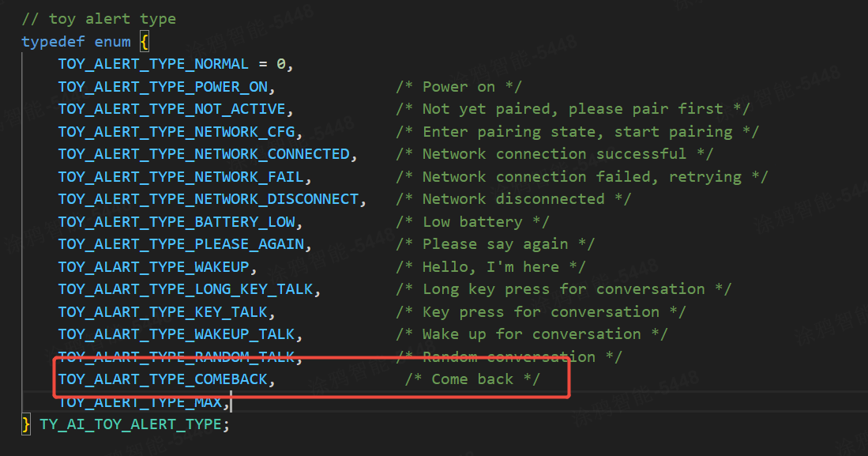Click the TOY_ALART_TYPE_WAKEUP entry
868x456 pixels.
(153, 267)
